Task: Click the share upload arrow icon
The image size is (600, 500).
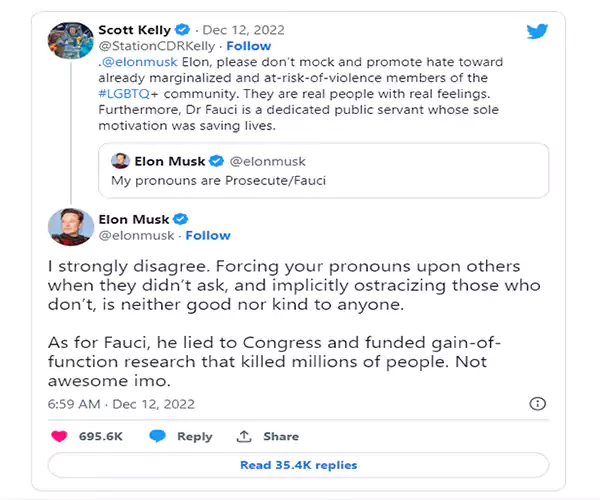Action: [x=244, y=436]
